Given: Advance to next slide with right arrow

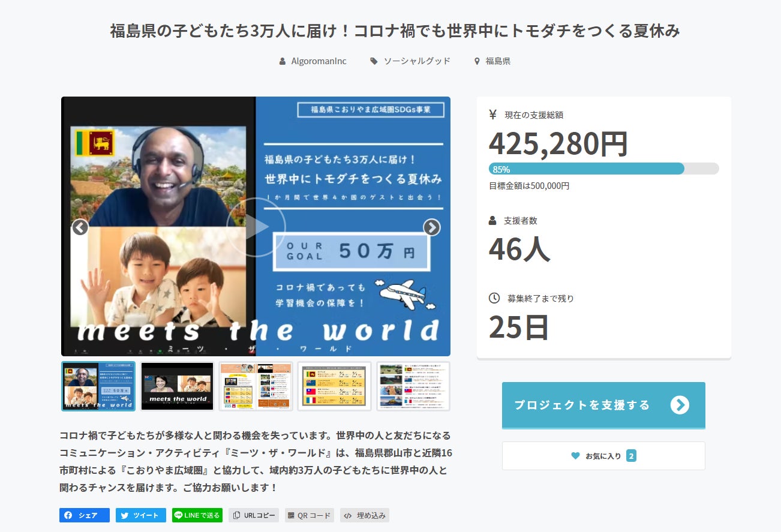Looking at the screenshot, I should point(431,227).
